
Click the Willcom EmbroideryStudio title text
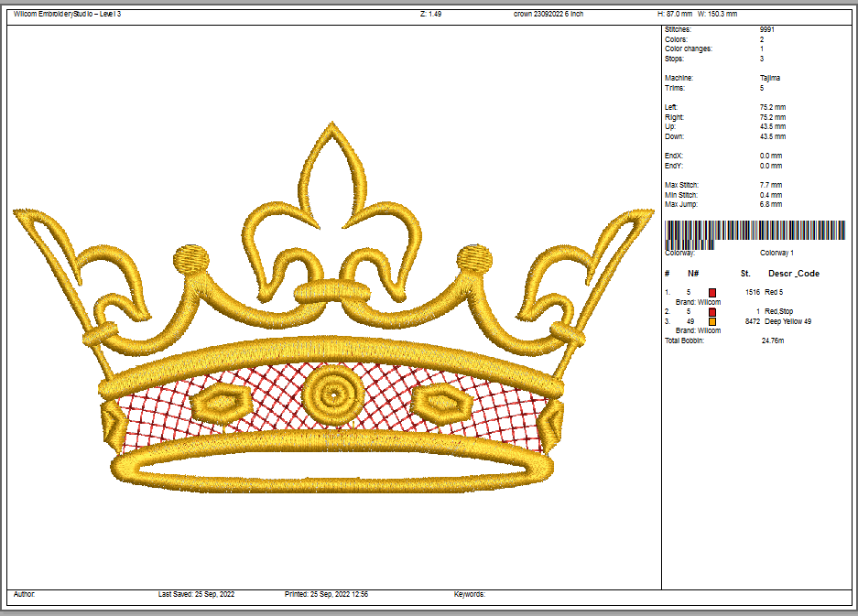coord(67,14)
